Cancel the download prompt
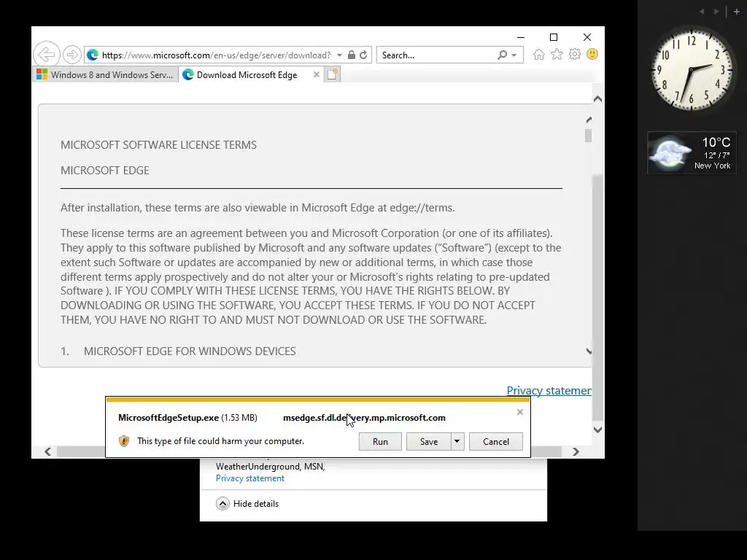The image size is (747, 560). pos(495,441)
